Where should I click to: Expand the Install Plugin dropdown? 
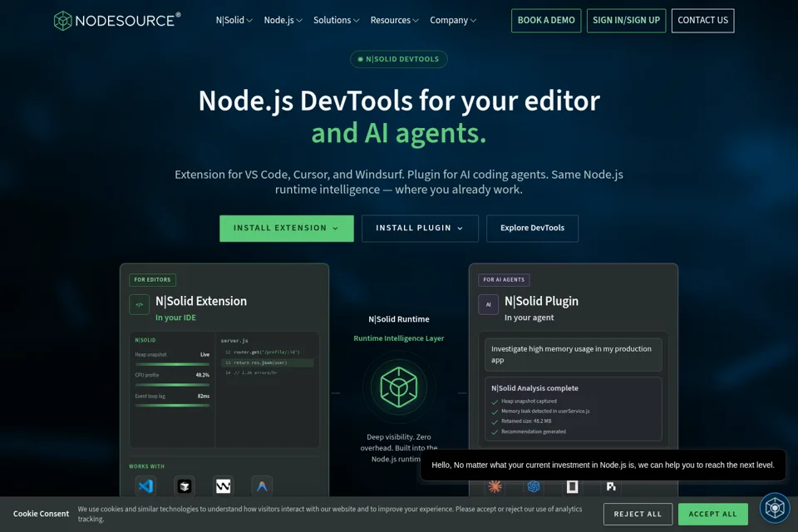420,228
